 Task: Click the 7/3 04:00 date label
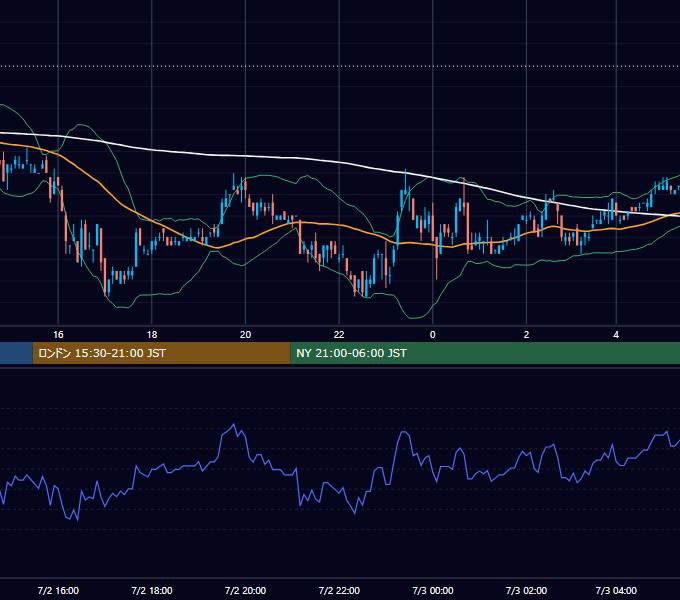coord(616,590)
